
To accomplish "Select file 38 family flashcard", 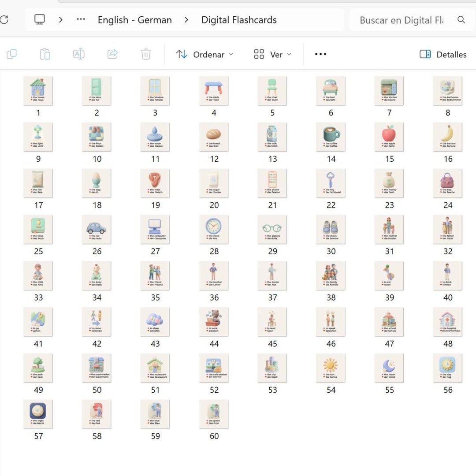I will coord(331,275).
